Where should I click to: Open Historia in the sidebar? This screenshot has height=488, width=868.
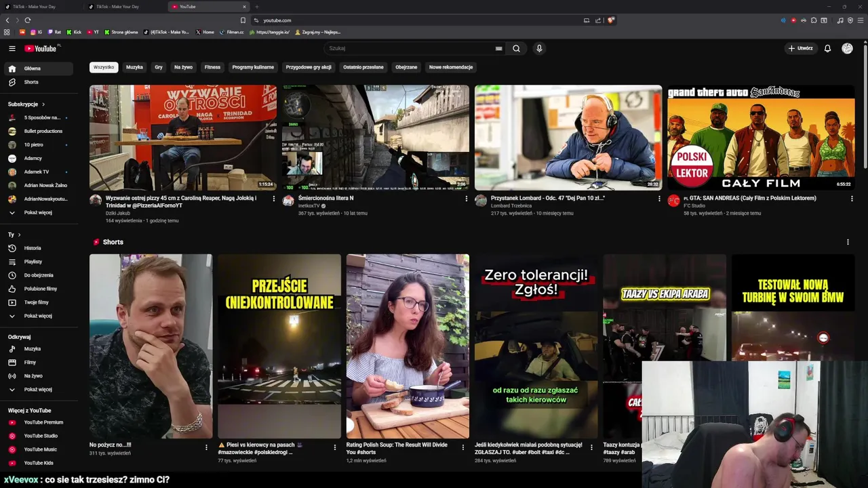tap(39, 248)
